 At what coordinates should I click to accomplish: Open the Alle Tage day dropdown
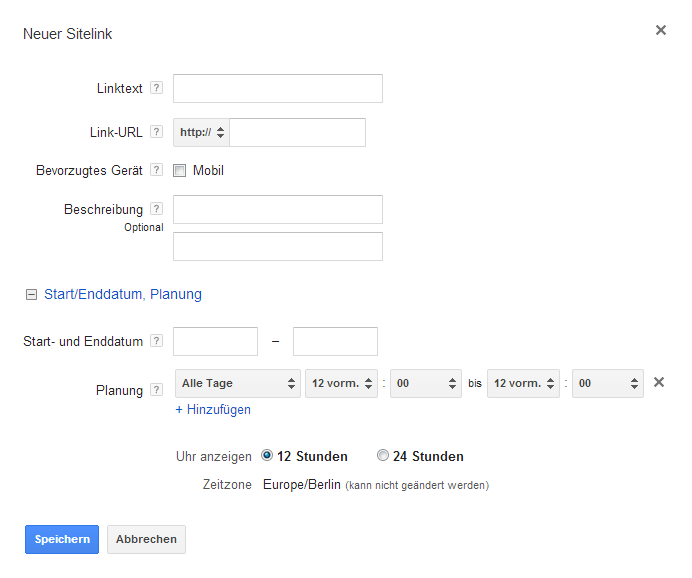tap(238, 383)
